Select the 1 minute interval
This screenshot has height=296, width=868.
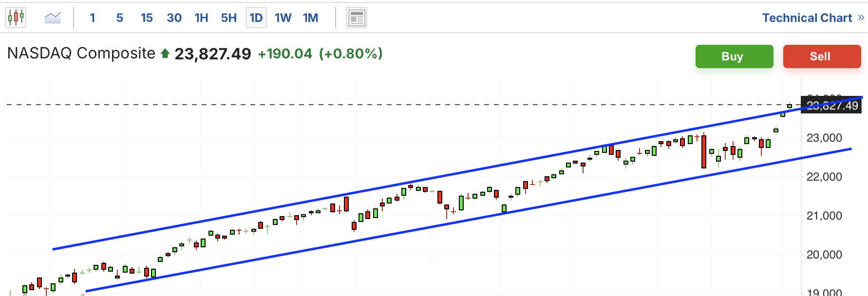[93, 18]
